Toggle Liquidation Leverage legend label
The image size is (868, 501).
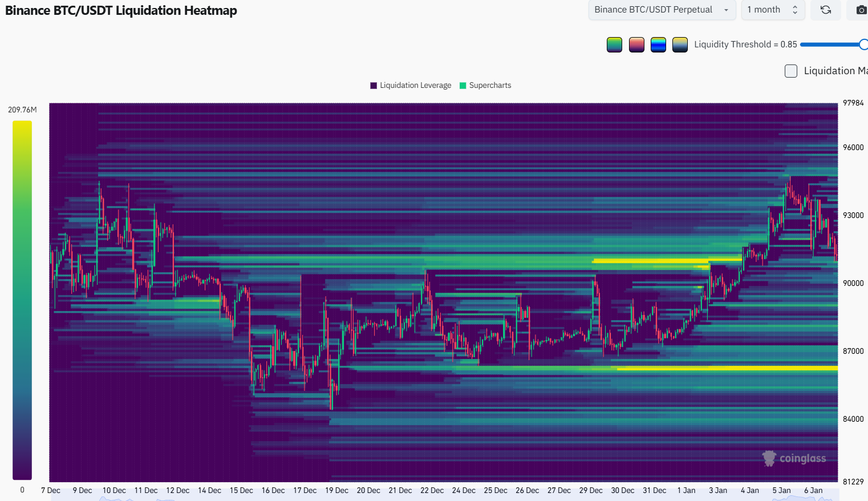coord(415,86)
